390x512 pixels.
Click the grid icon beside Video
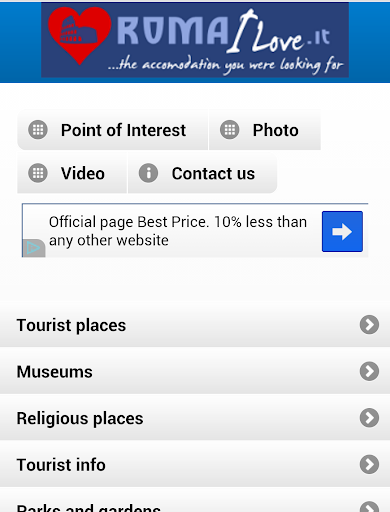pos(38,173)
